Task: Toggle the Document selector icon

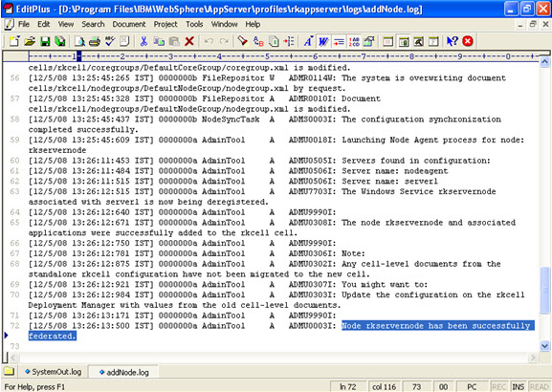Action: coord(433,41)
